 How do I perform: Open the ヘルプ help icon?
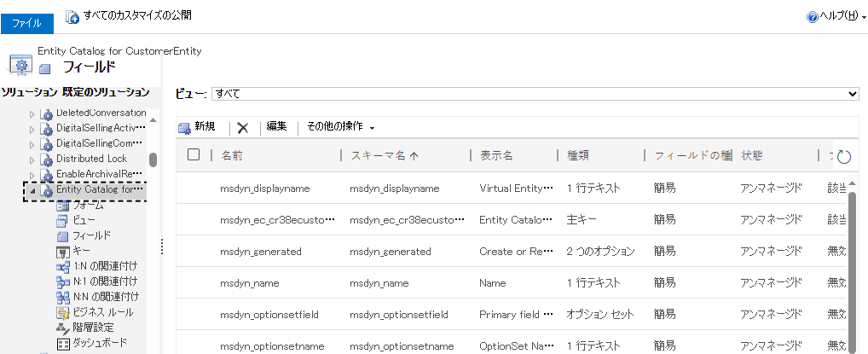[812, 17]
